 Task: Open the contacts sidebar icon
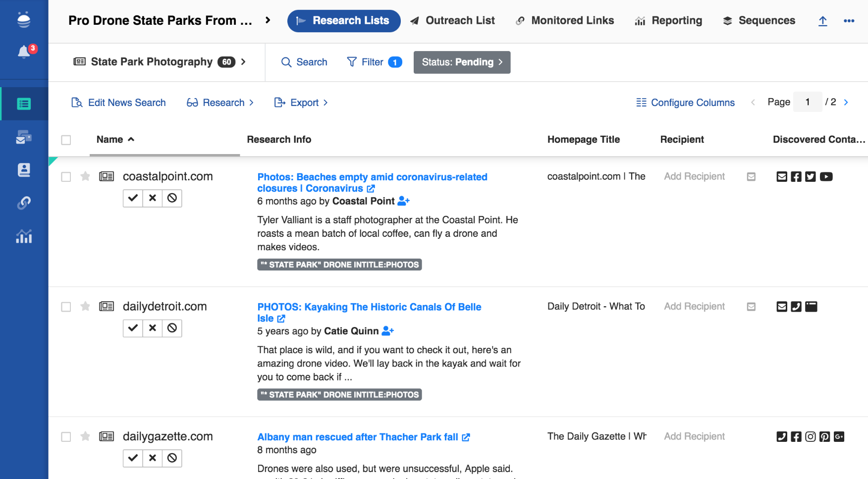pos(24,170)
